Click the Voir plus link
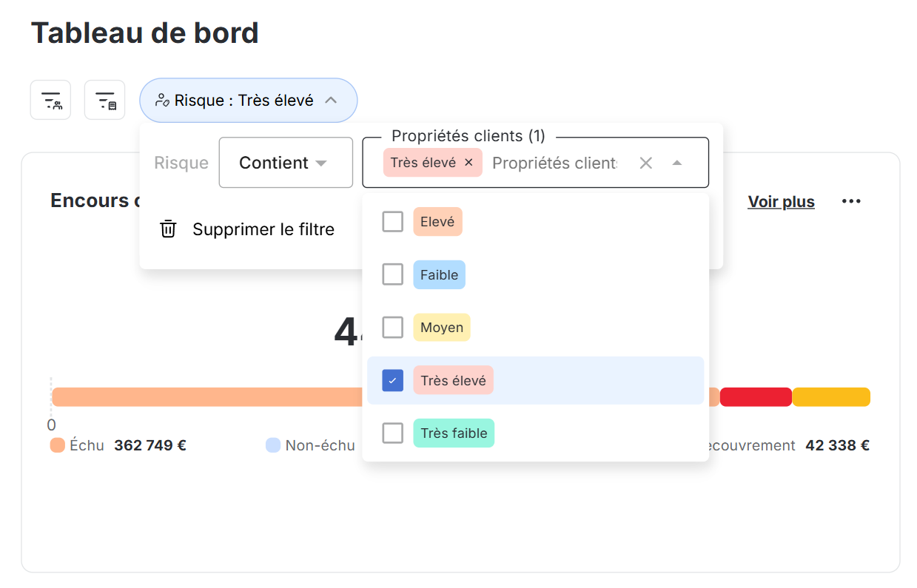Screen dimensions: 917x588 (781, 200)
